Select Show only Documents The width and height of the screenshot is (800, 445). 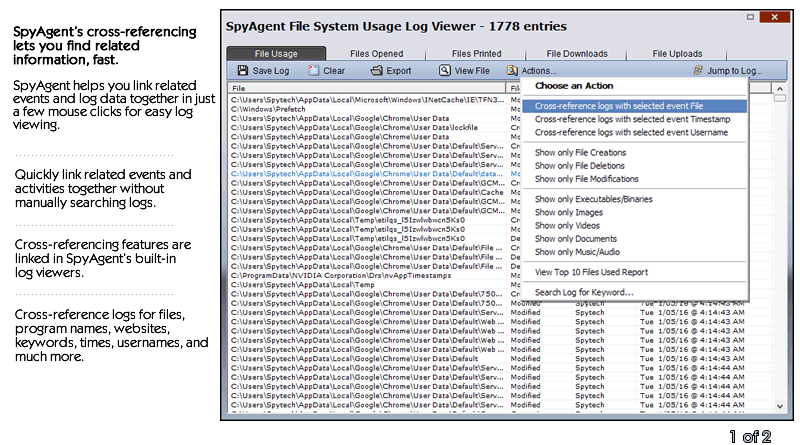coord(576,239)
